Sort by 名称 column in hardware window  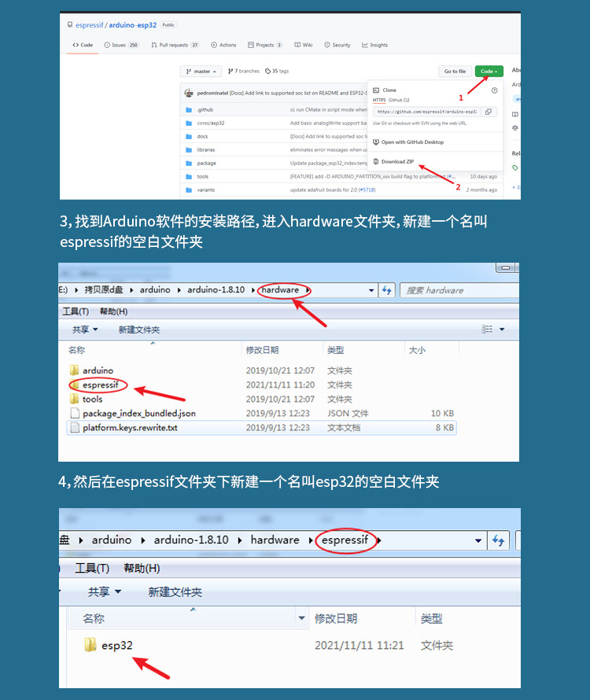pyautogui.click(x=76, y=351)
